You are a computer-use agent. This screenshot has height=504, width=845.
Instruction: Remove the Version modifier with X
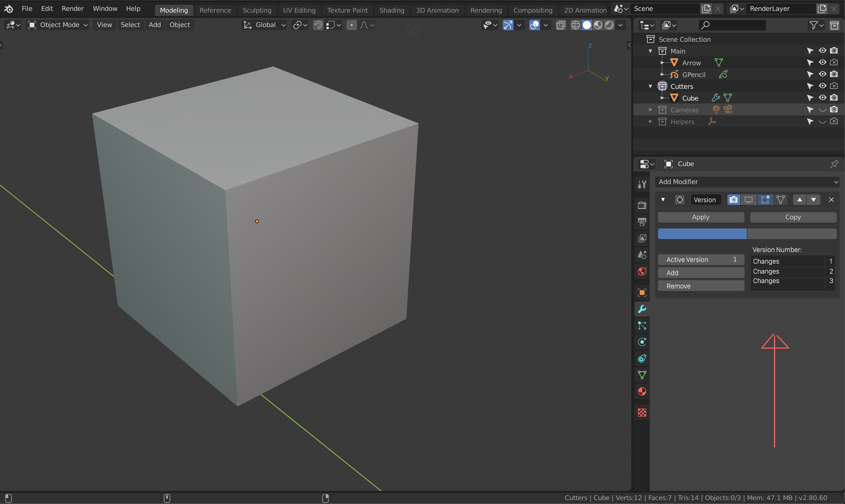[x=831, y=200]
